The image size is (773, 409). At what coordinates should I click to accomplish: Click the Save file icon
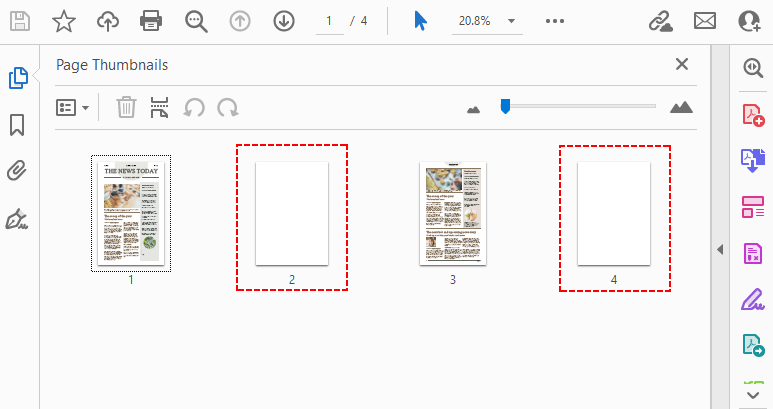click(20, 21)
